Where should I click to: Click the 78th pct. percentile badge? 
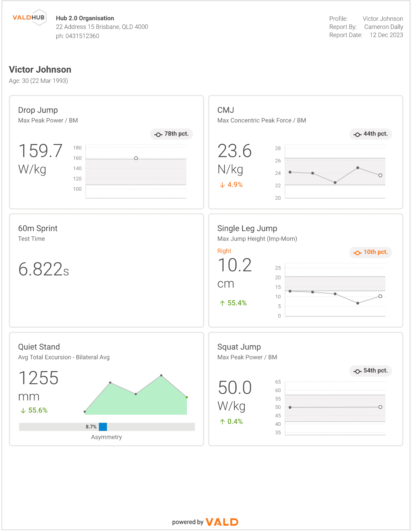(x=172, y=134)
